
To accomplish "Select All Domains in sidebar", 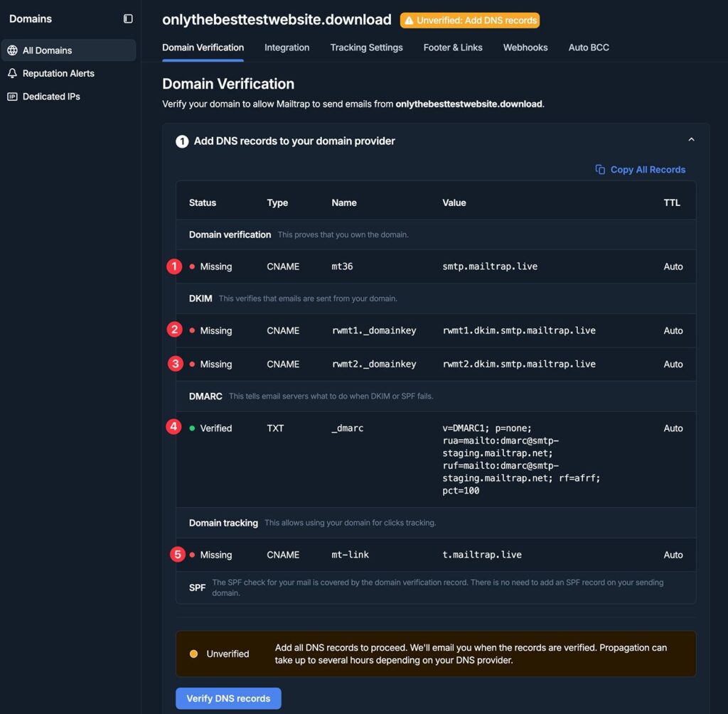I will pos(69,50).
